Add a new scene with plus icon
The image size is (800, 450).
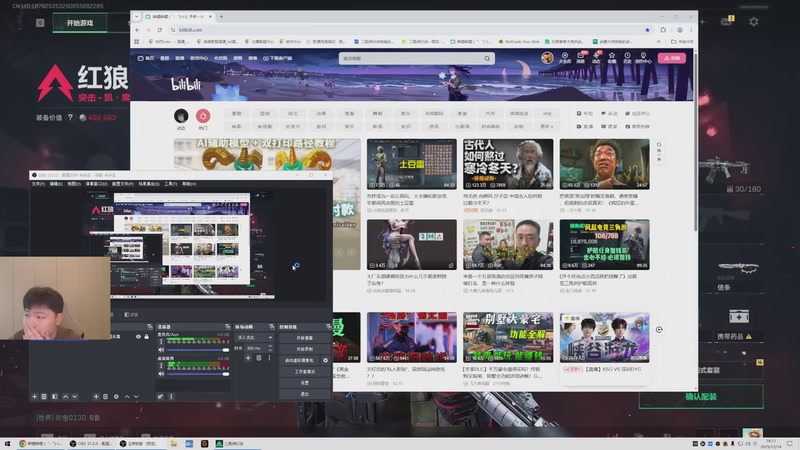pos(35,396)
